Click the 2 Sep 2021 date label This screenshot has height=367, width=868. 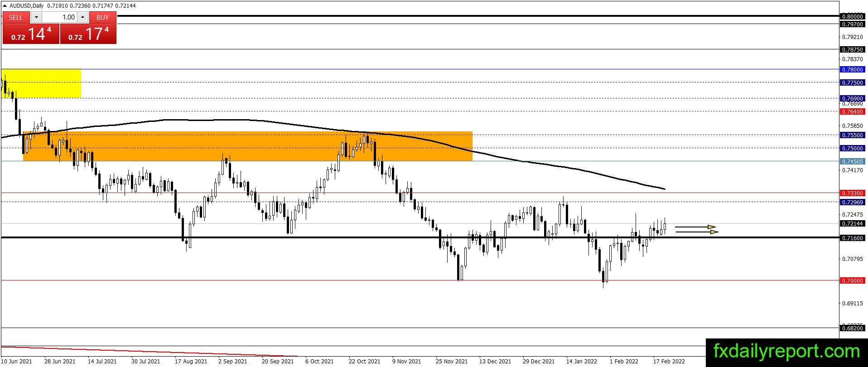232,362
